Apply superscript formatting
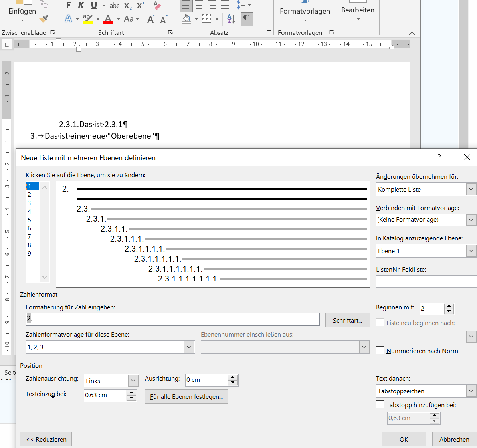This screenshot has width=477, height=448. coord(140,5)
